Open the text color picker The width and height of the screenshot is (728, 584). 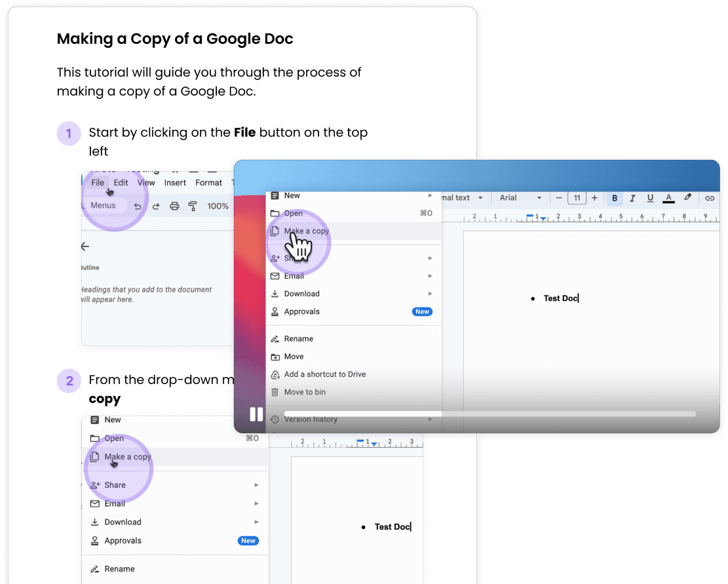coord(668,198)
